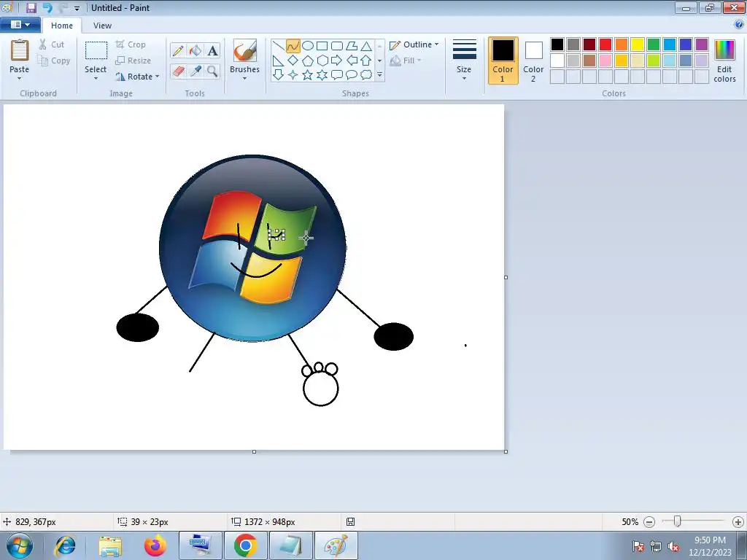
Task: Switch to the View tab
Action: coord(102,26)
